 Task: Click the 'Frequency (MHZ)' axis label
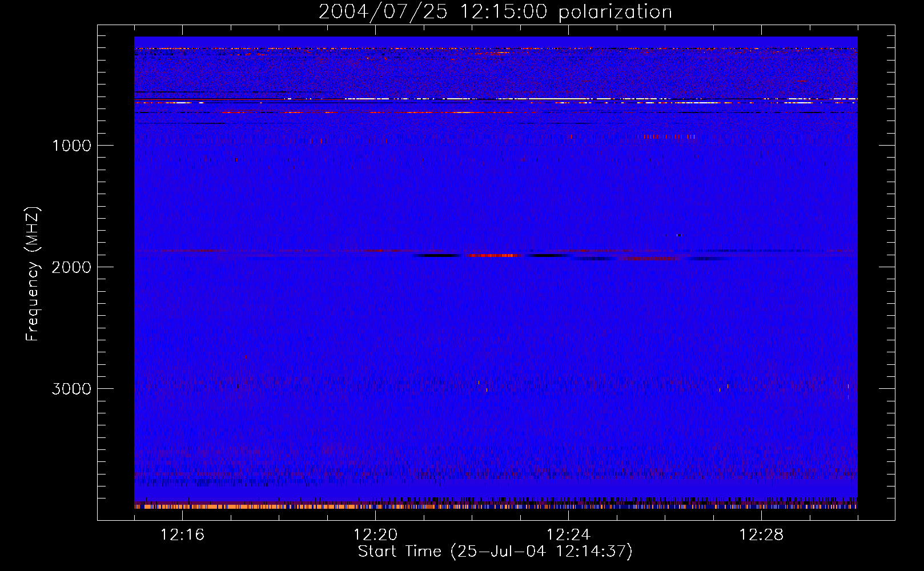click(33, 274)
